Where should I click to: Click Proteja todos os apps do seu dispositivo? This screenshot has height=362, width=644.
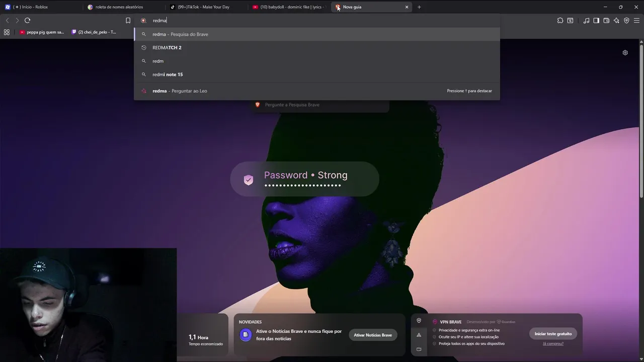click(471, 343)
